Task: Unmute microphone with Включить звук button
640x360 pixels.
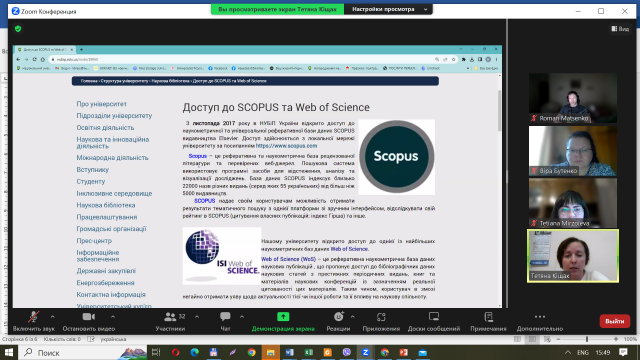Action: click(x=33, y=321)
